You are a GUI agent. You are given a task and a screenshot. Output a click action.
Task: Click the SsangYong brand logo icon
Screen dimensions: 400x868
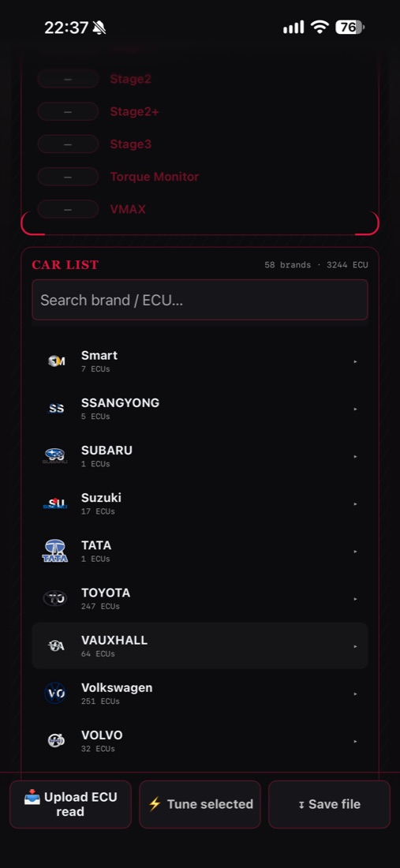55,409
